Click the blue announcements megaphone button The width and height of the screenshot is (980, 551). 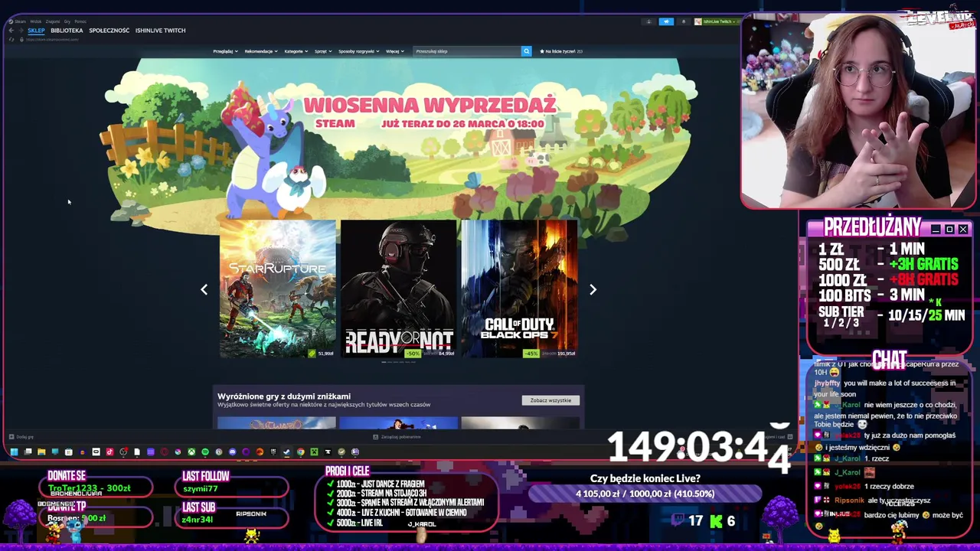tap(666, 21)
